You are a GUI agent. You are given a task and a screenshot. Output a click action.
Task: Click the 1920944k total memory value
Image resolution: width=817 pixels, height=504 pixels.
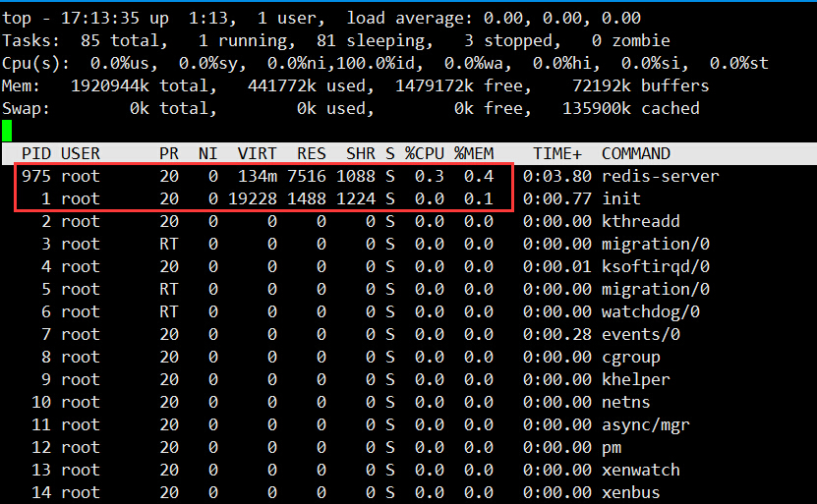coord(114,85)
